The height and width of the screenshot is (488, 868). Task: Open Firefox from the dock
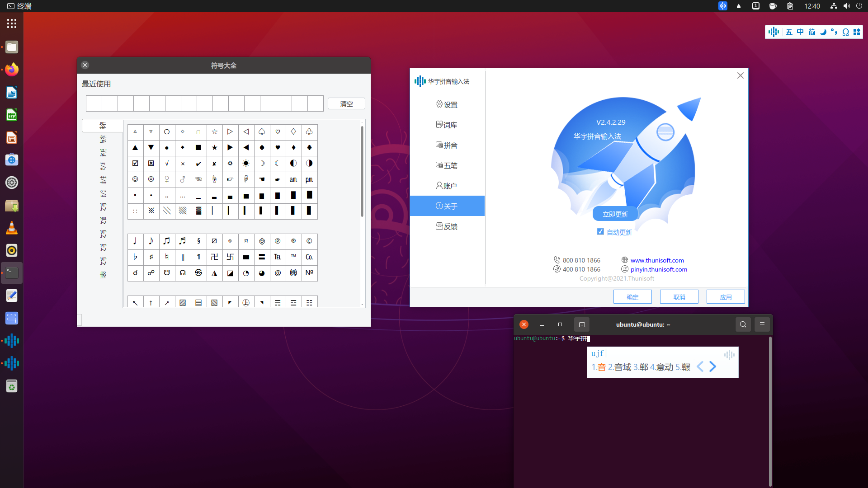[x=12, y=70]
